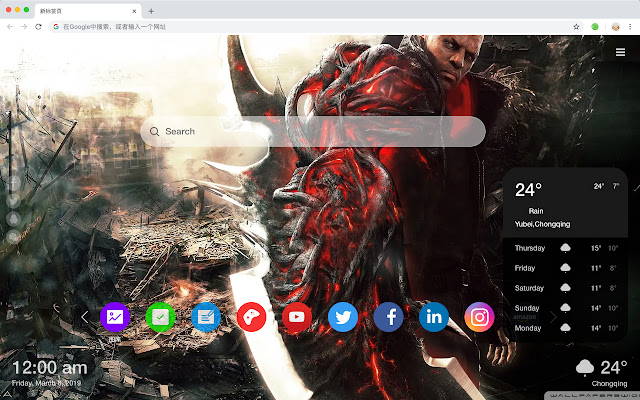Click Thursday's rain cloud icon
Viewport: 640px width, 400px height.
[x=565, y=248]
